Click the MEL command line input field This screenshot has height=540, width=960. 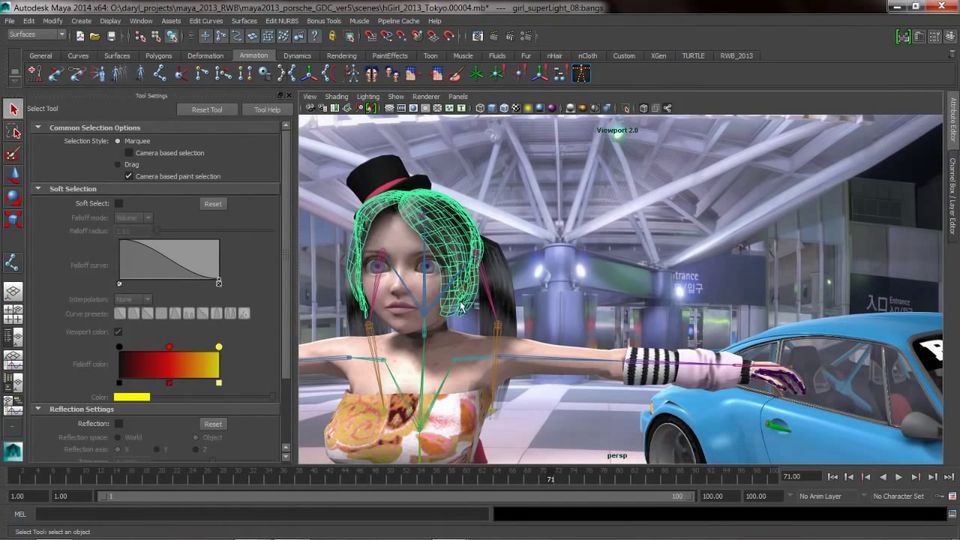262,514
